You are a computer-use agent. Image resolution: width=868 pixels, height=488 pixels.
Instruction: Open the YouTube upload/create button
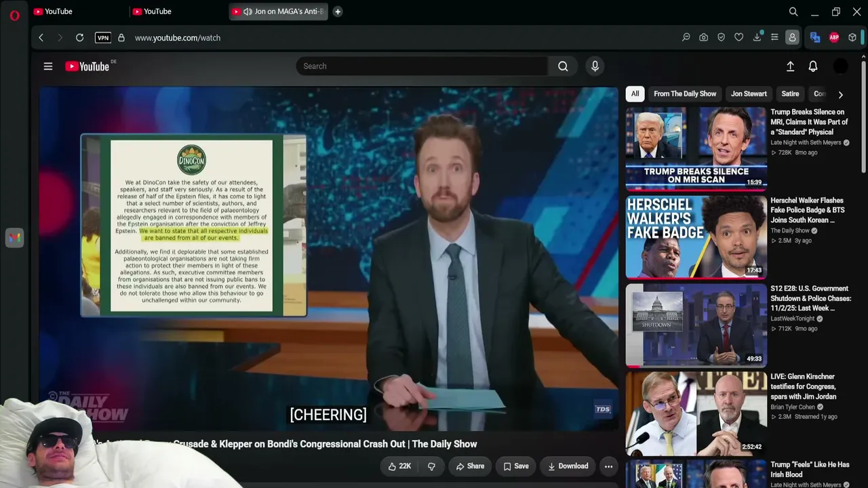pos(790,66)
